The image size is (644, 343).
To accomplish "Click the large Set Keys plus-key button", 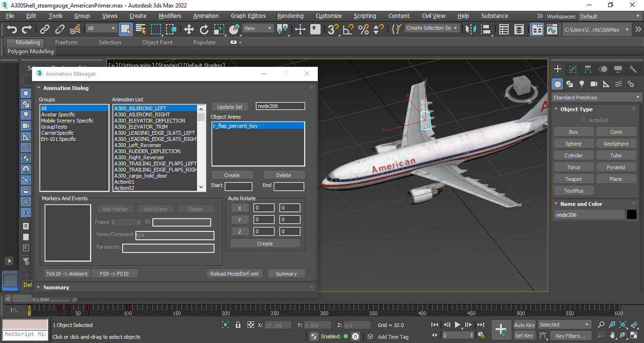I will (x=501, y=330).
